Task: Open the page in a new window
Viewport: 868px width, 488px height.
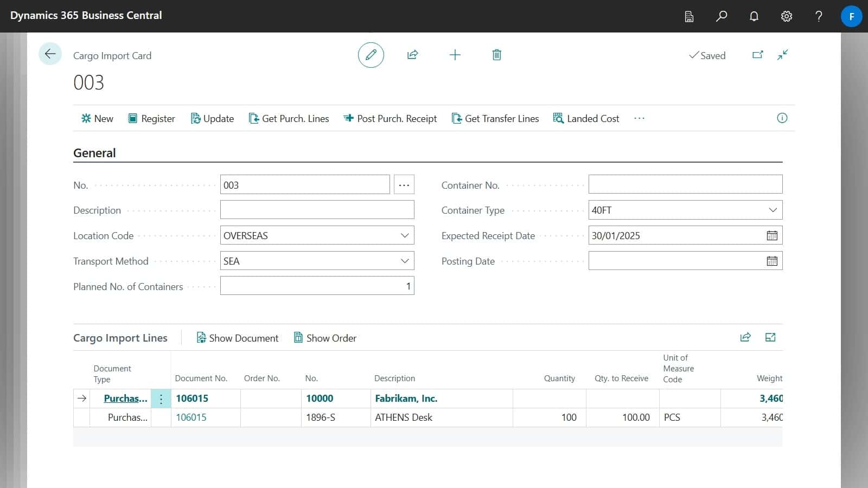Action: point(758,55)
